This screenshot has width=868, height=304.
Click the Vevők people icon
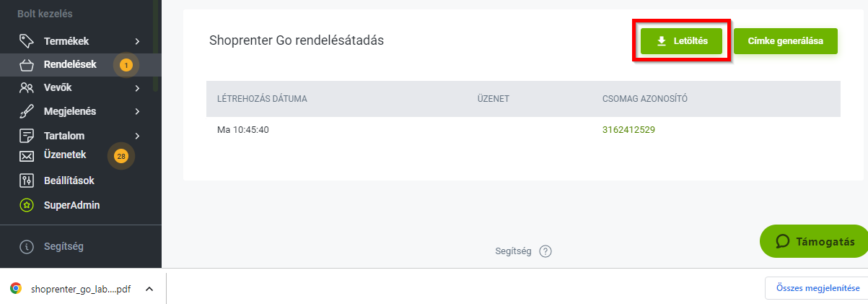click(x=27, y=88)
